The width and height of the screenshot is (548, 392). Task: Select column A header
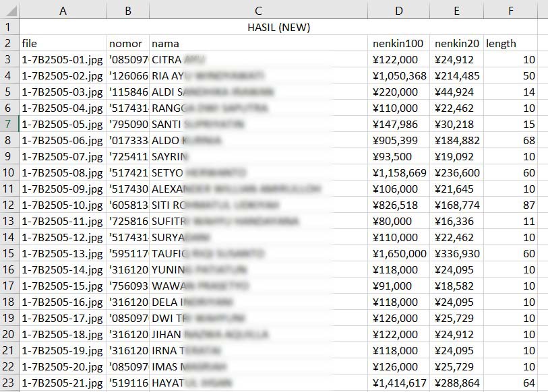(63, 11)
